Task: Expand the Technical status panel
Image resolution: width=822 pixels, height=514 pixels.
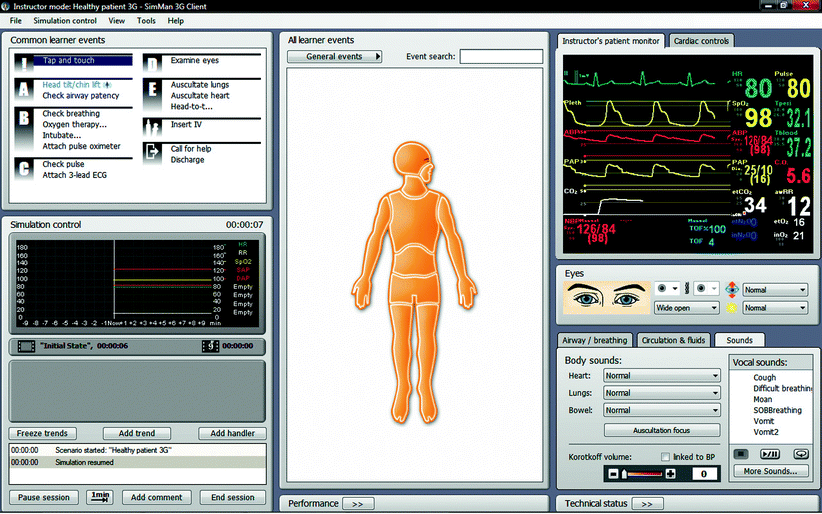Action: (x=648, y=504)
